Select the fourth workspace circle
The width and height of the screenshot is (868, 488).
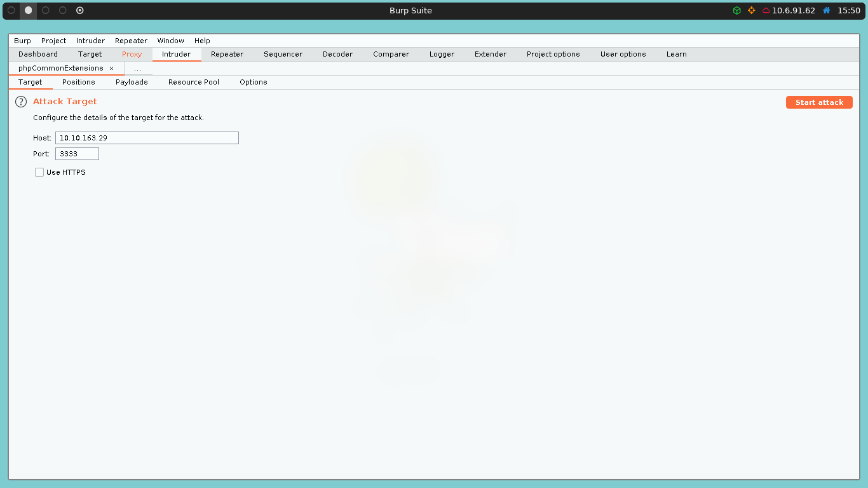[62, 10]
